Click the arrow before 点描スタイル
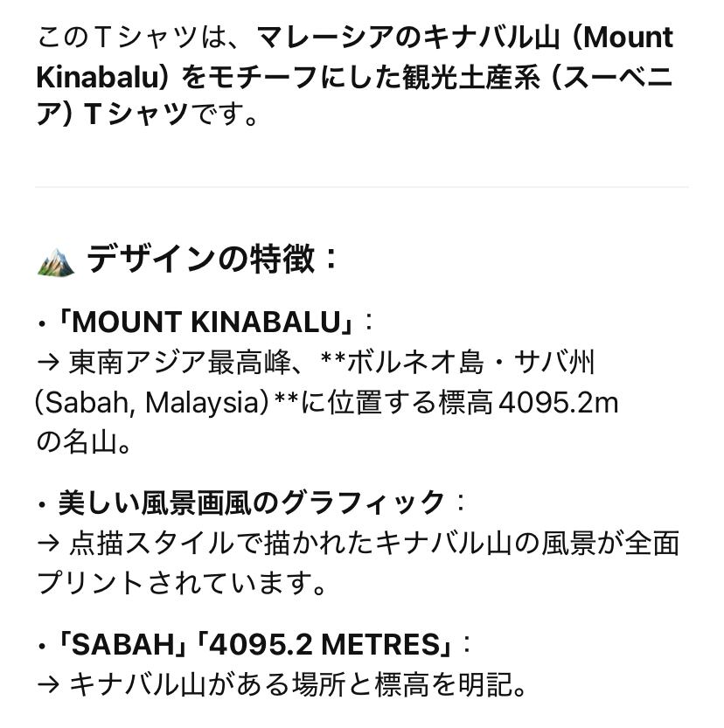 coord(48,543)
